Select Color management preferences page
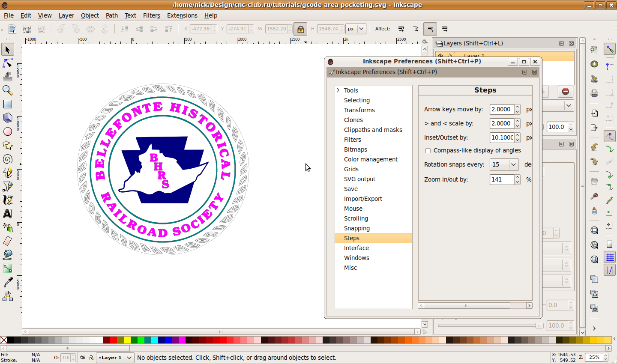 click(x=373, y=159)
